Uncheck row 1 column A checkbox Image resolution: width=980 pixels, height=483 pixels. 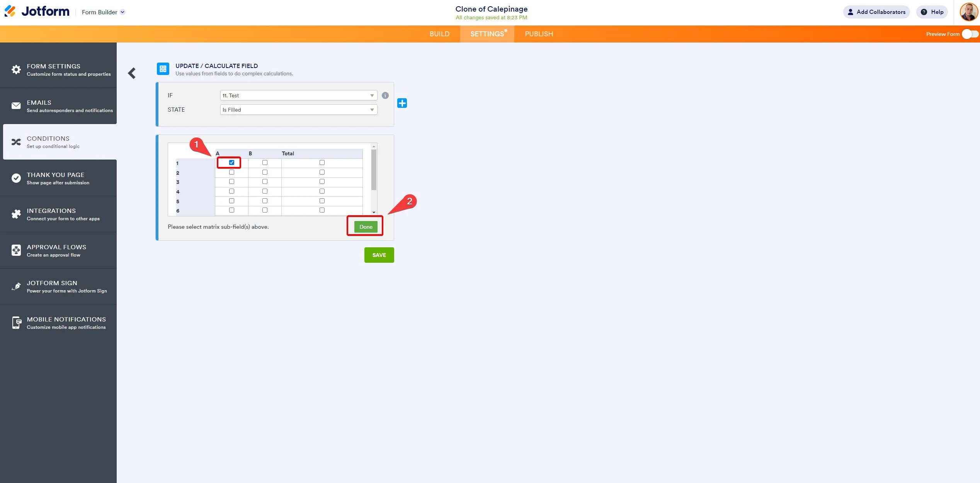coord(231,163)
